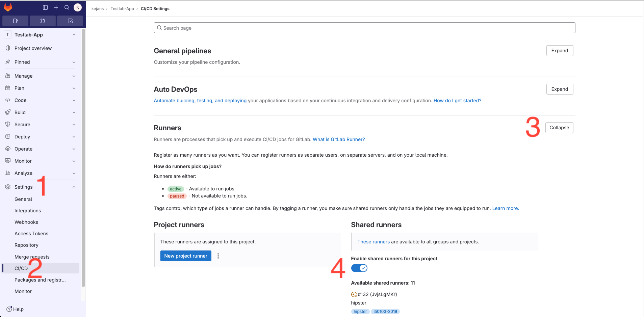Expand the General pipelines section
This screenshot has width=644, height=317.
[560, 51]
